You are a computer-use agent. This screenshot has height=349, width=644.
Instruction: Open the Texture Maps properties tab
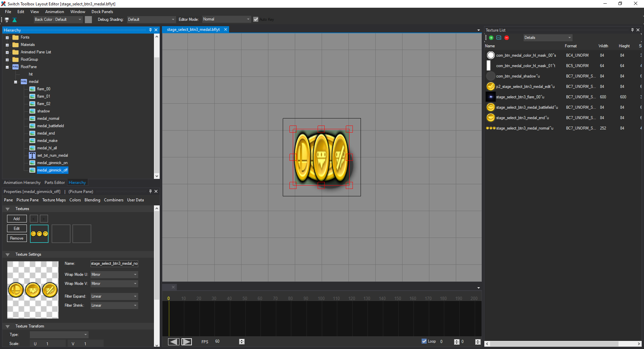pos(54,200)
